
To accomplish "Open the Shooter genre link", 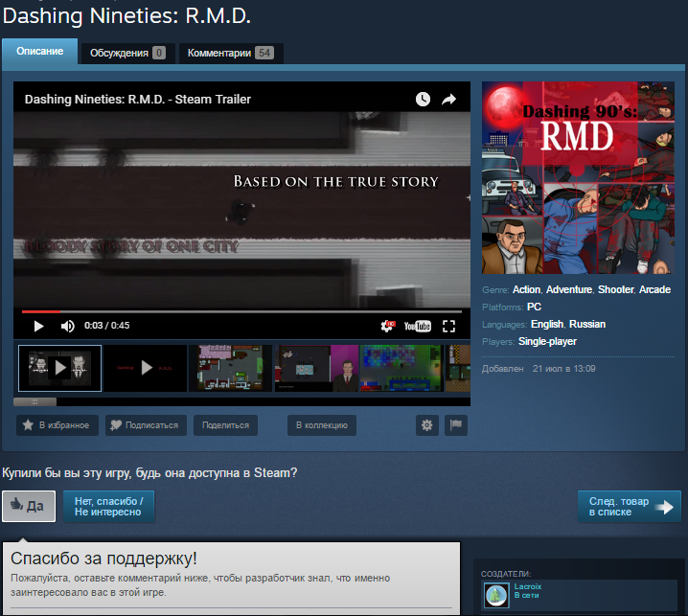I will [615, 290].
